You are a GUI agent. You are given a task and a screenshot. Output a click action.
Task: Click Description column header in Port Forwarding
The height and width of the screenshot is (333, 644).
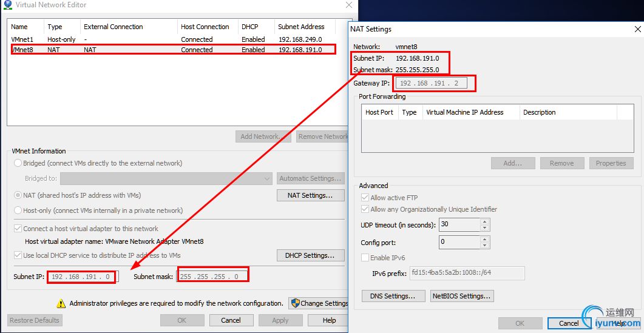(x=568, y=112)
